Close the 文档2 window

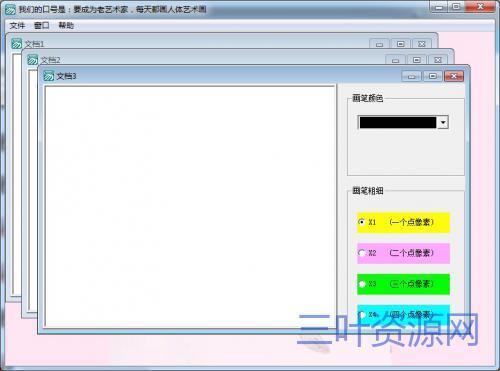coord(438,60)
